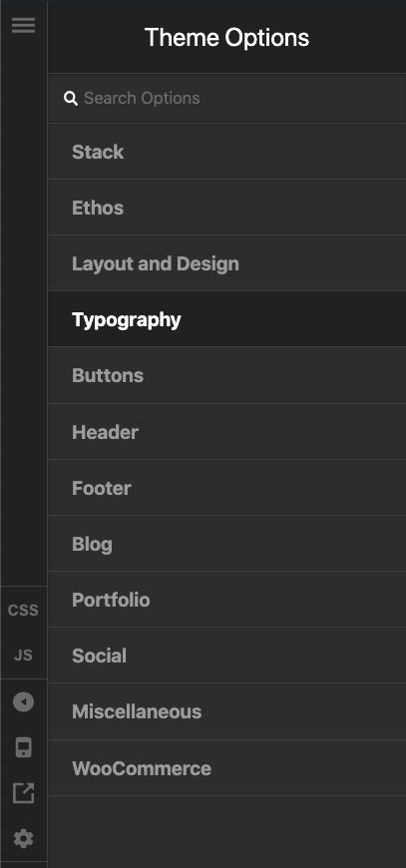Expand Layout and Design options
Viewport: 406px width, 868px height.
pos(226,263)
